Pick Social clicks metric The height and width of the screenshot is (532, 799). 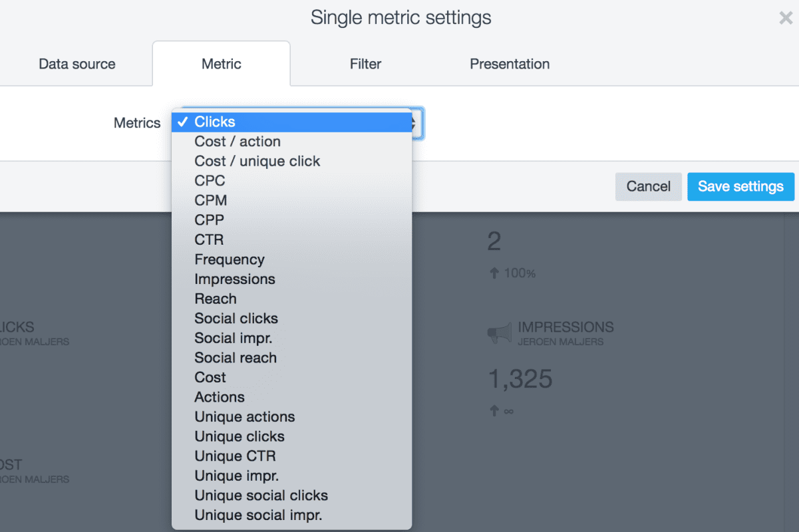(x=292, y=319)
